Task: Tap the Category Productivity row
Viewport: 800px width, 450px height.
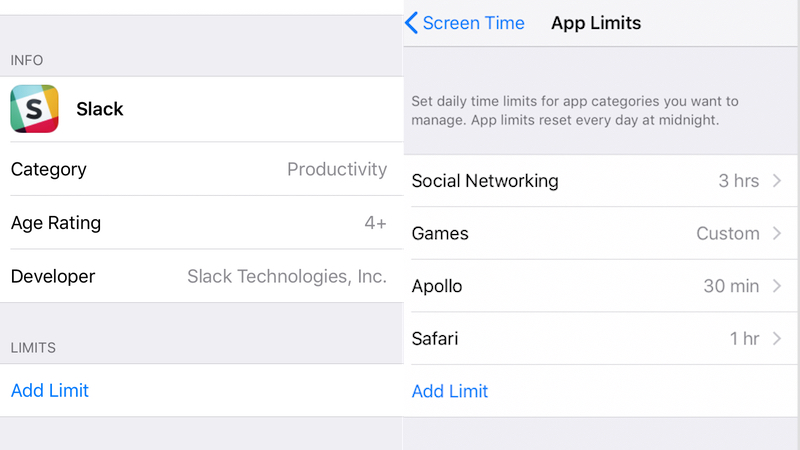Action: (x=202, y=169)
